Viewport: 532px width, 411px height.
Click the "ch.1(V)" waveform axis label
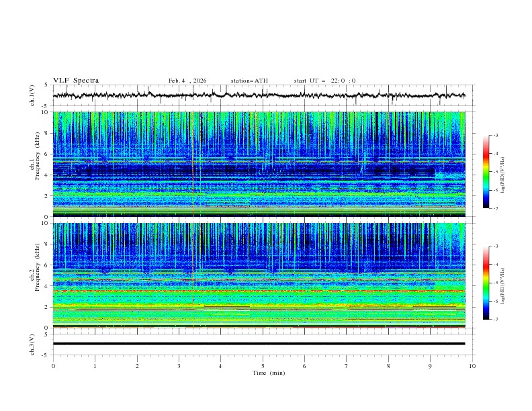coord(32,95)
